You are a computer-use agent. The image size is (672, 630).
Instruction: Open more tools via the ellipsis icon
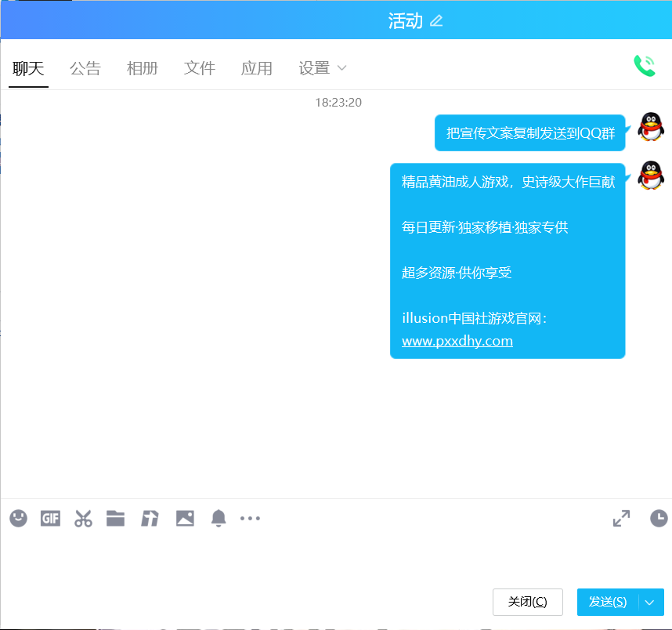point(250,519)
